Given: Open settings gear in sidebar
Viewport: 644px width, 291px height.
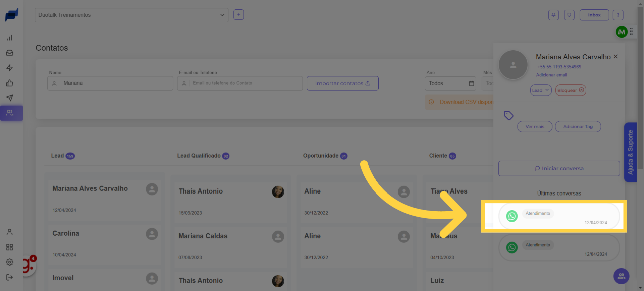Looking at the screenshot, I should (x=10, y=262).
